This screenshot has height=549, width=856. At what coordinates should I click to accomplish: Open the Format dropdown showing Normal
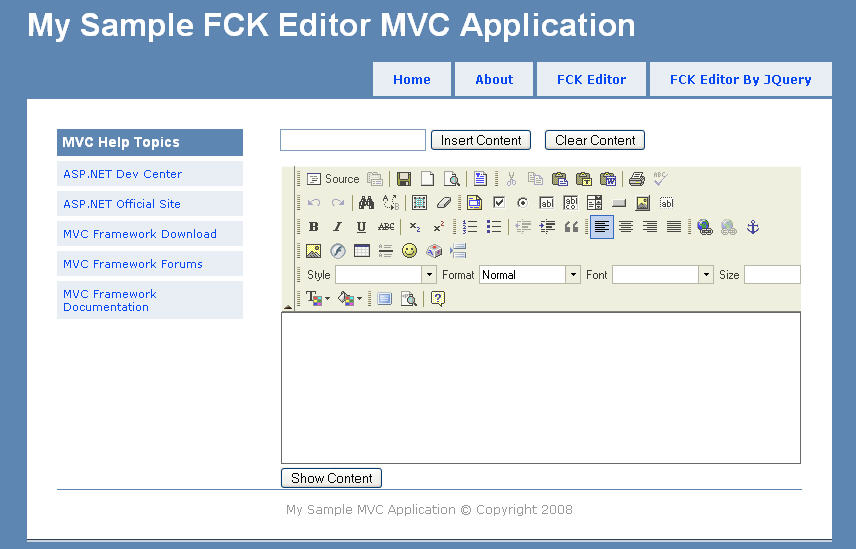[x=530, y=274]
